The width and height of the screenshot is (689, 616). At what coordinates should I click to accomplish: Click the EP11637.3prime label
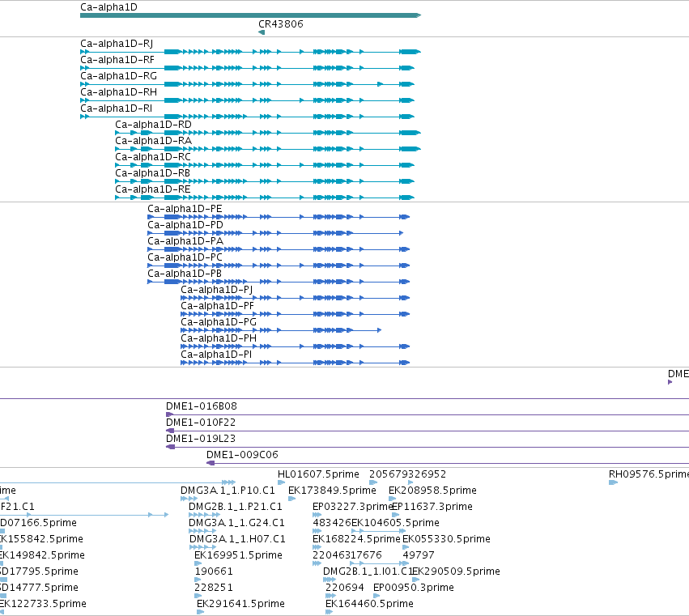(x=432, y=507)
